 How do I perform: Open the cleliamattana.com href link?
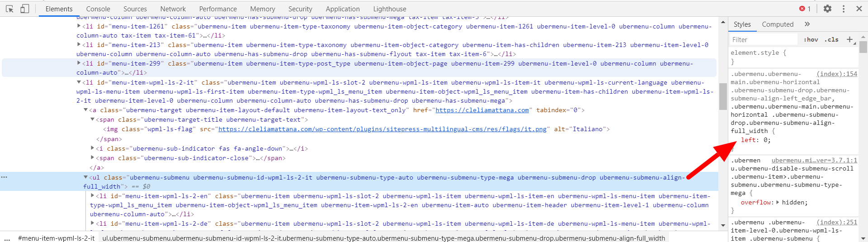click(482, 110)
